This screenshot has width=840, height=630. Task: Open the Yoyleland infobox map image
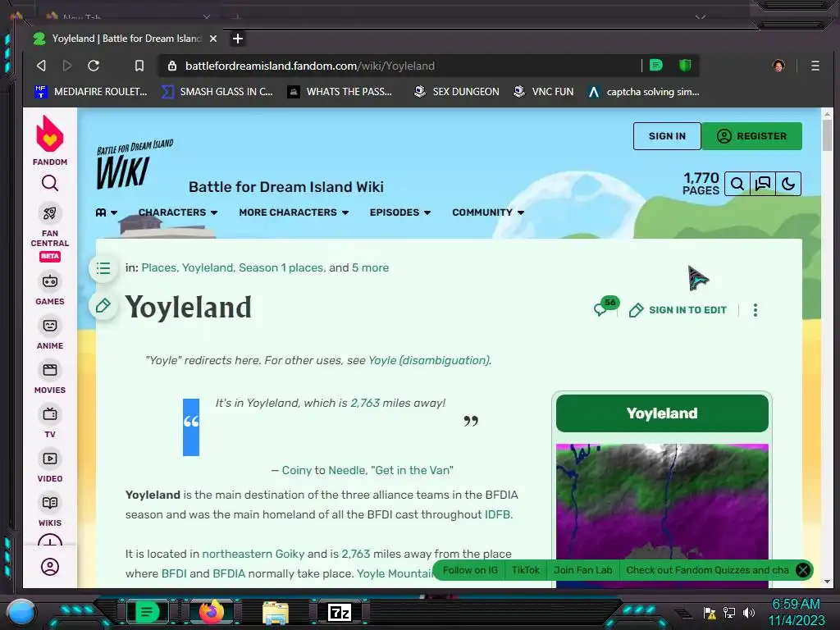pyautogui.click(x=662, y=514)
